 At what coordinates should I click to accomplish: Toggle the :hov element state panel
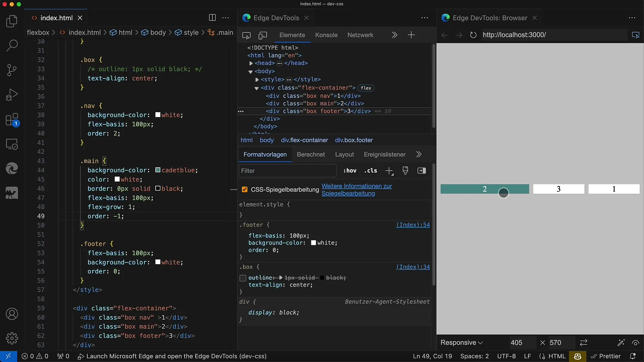click(350, 171)
